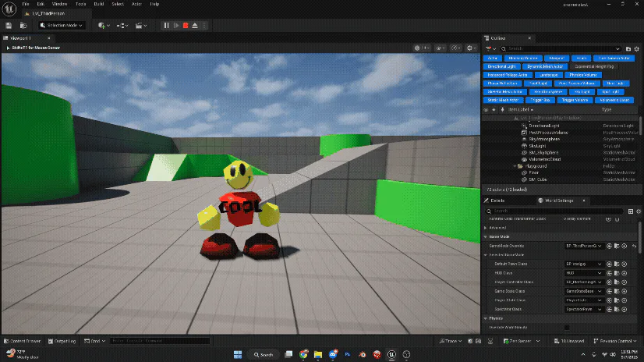Select SM_SkySphere in the Outliner
Viewport: 644px width, 362px height.
[x=543, y=153]
